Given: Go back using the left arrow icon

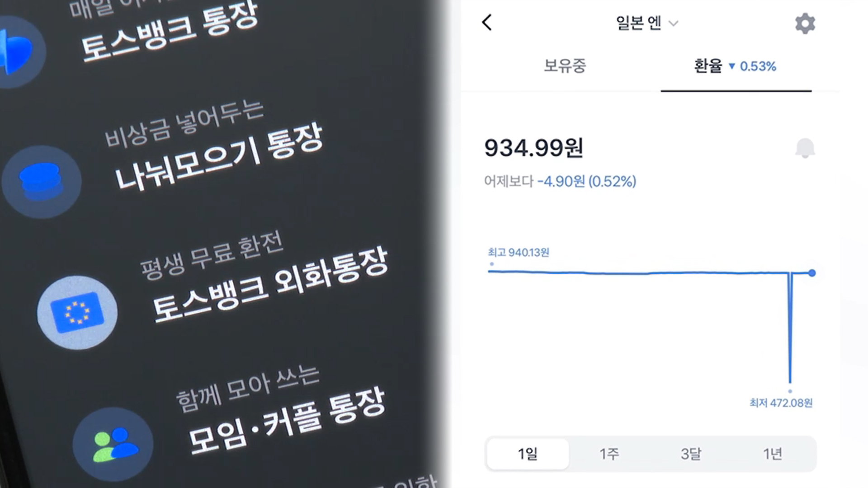Looking at the screenshot, I should tap(487, 22).
